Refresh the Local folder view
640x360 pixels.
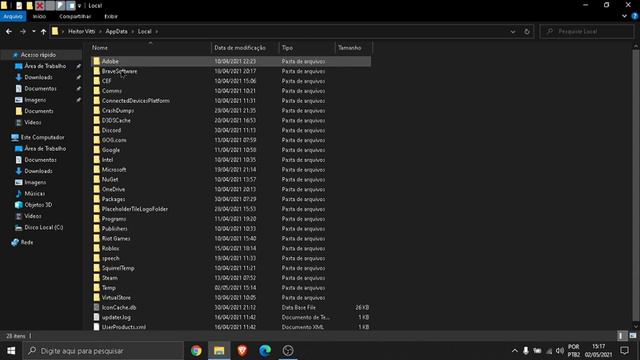(527, 31)
